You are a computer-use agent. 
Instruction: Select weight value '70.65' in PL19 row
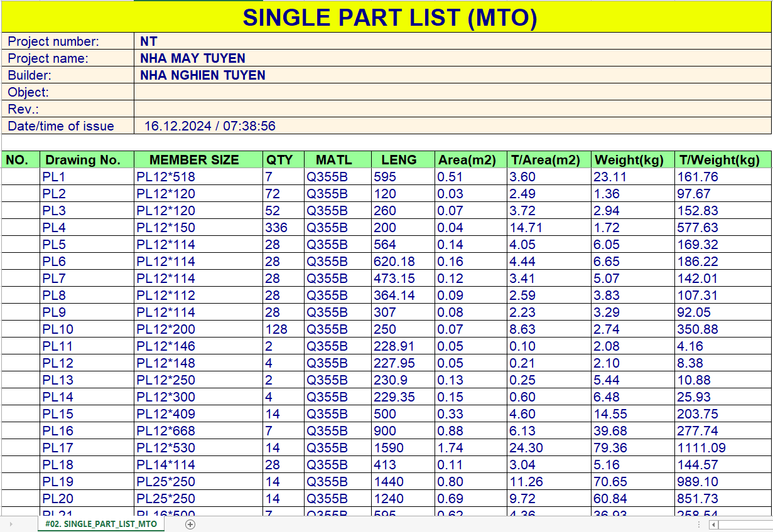pyautogui.click(x=634, y=482)
